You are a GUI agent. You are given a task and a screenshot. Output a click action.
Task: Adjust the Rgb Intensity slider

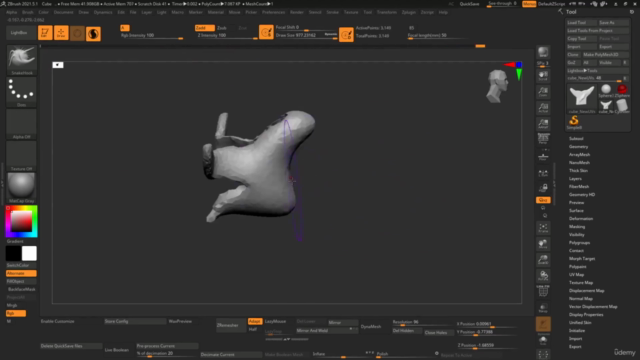click(x=151, y=36)
